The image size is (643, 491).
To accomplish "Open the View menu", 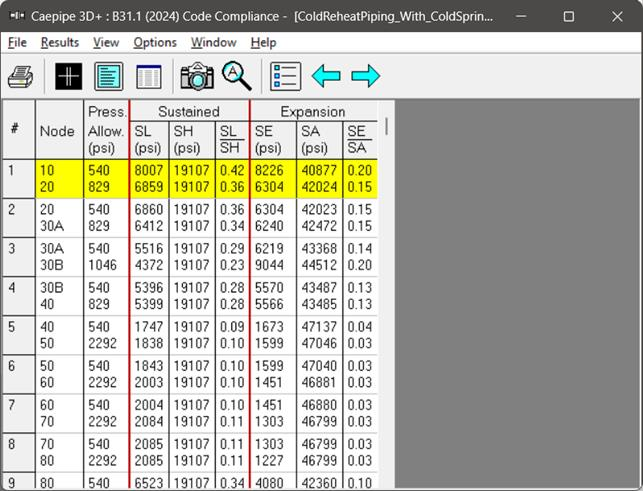I will click(106, 42).
